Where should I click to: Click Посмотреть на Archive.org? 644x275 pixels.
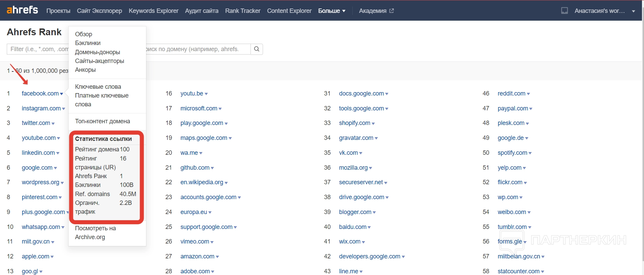coord(95,233)
